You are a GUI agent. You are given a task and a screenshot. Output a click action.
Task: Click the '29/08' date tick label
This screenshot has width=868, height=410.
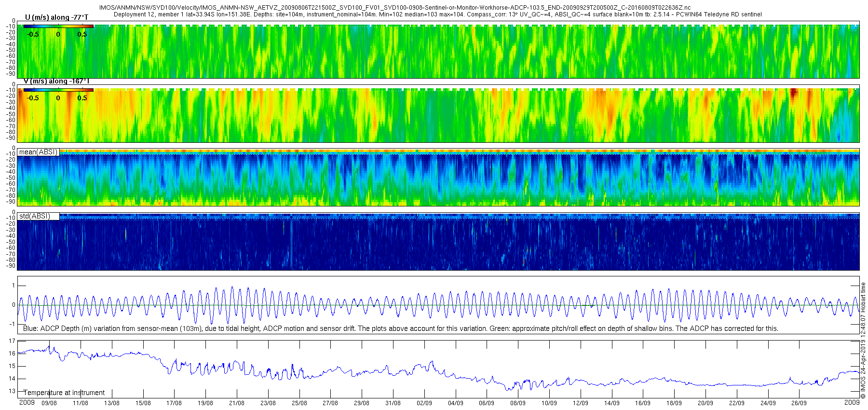click(362, 403)
